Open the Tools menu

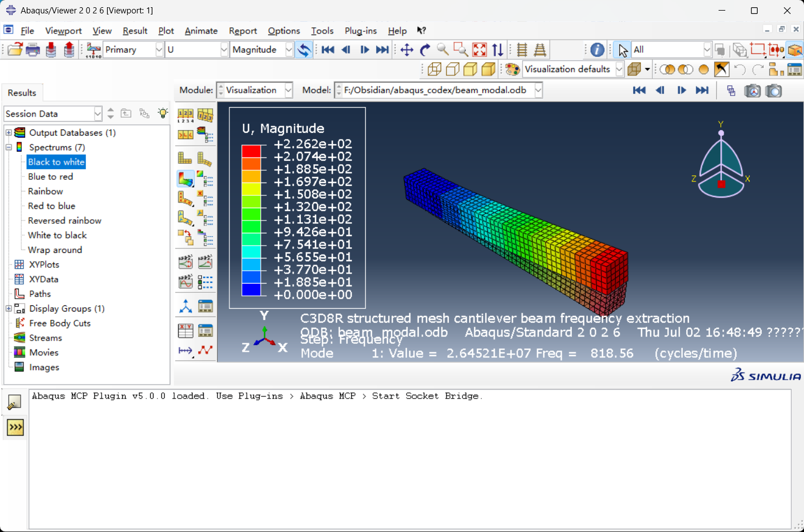pyautogui.click(x=322, y=31)
